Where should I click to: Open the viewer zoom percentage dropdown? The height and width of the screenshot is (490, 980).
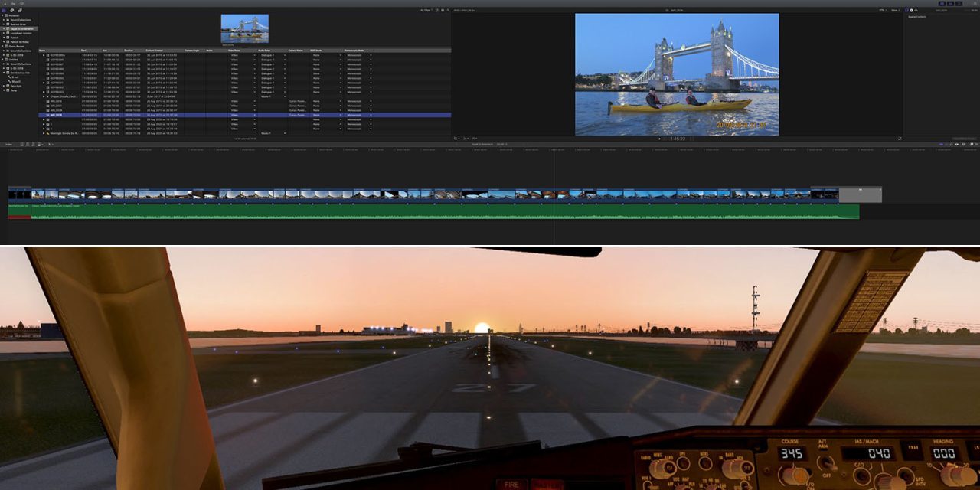pos(883,10)
